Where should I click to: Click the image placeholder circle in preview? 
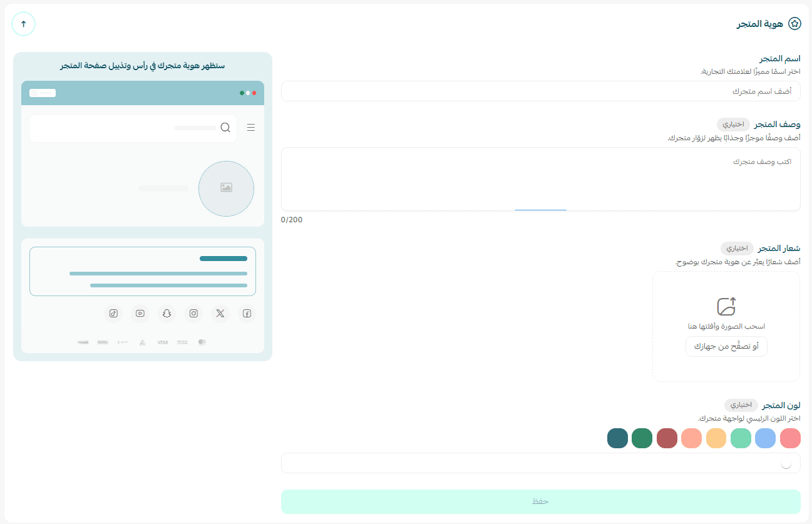point(226,188)
